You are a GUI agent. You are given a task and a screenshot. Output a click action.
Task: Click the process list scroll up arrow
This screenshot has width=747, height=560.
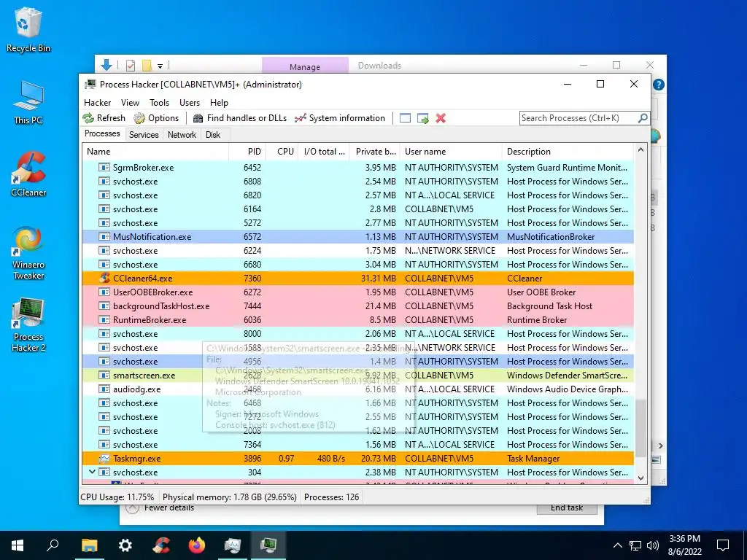pyautogui.click(x=640, y=150)
